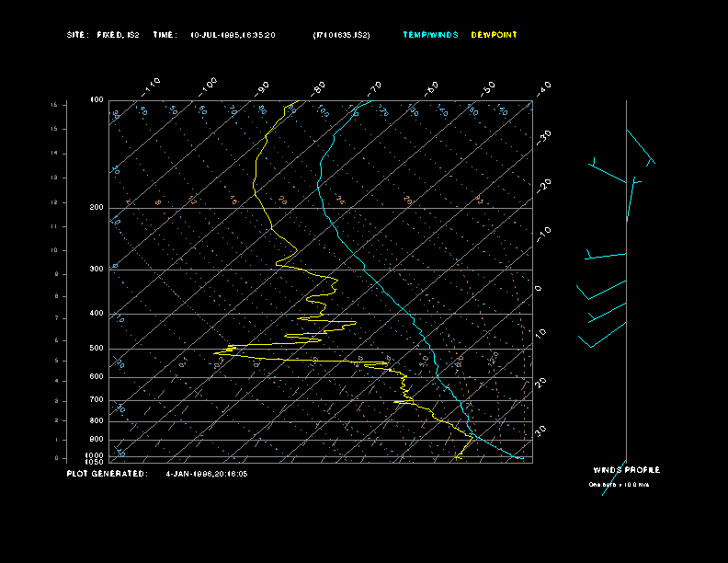Click the pressure level label "200"

click(97, 208)
